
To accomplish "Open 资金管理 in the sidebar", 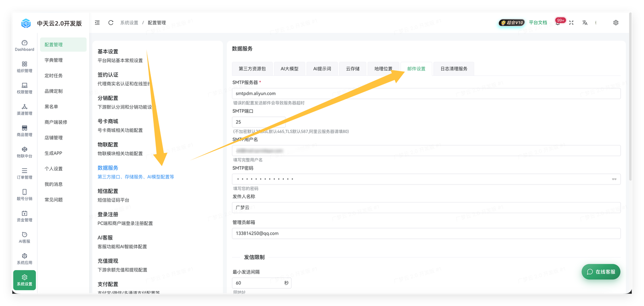I will tap(24, 216).
